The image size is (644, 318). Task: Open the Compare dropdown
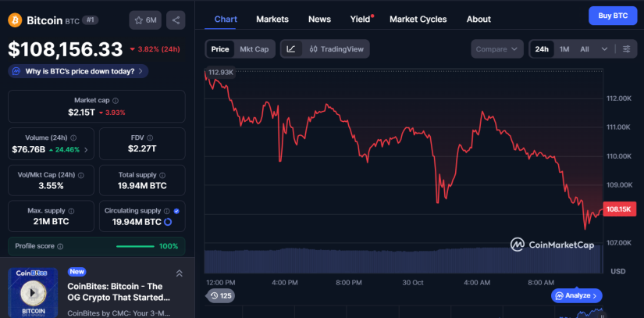pyautogui.click(x=497, y=49)
